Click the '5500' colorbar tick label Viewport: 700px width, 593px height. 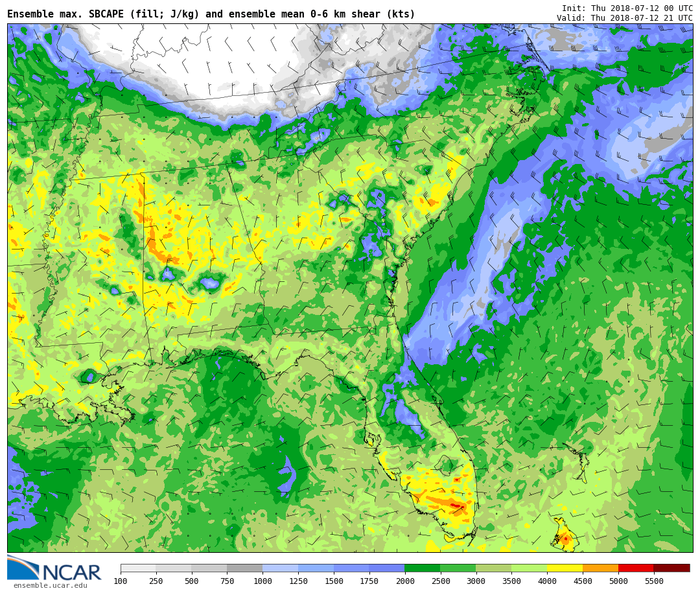pos(653,581)
